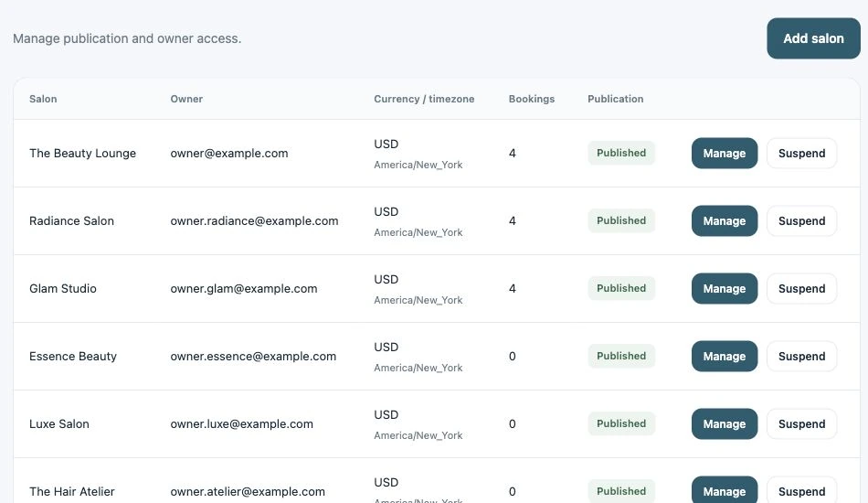Viewport: 868px width, 503px height.
Task: Click the Glam Studio name
Action: click(x=62, y=288)
